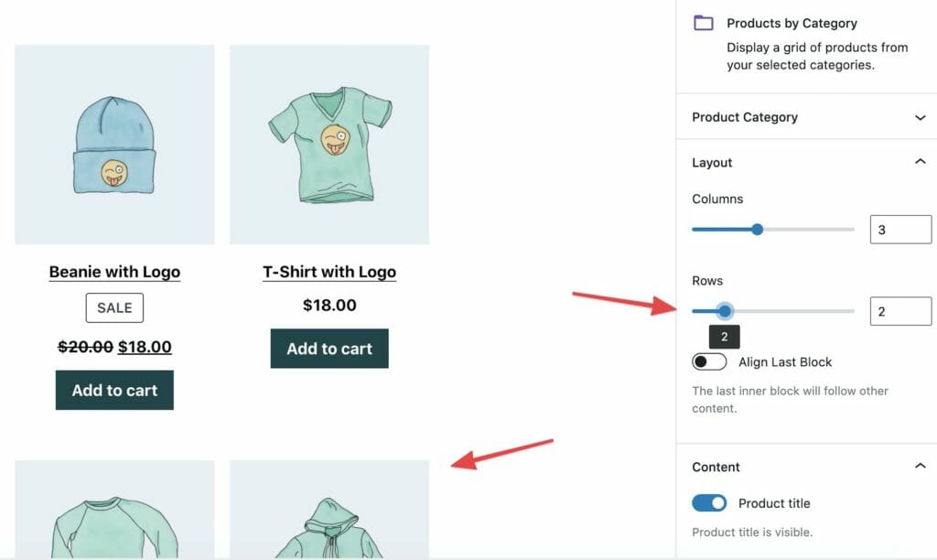Select the Rows number input field

pos(899,311)
